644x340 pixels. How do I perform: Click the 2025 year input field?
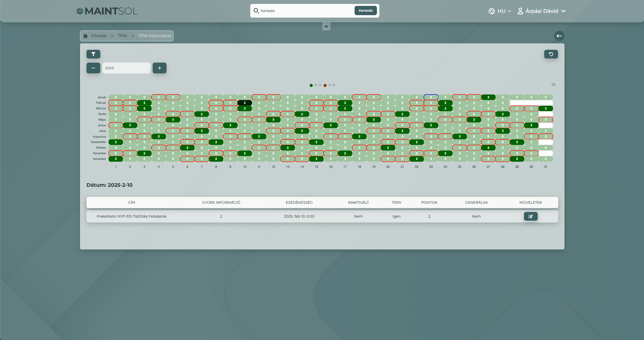click(126, 68)
